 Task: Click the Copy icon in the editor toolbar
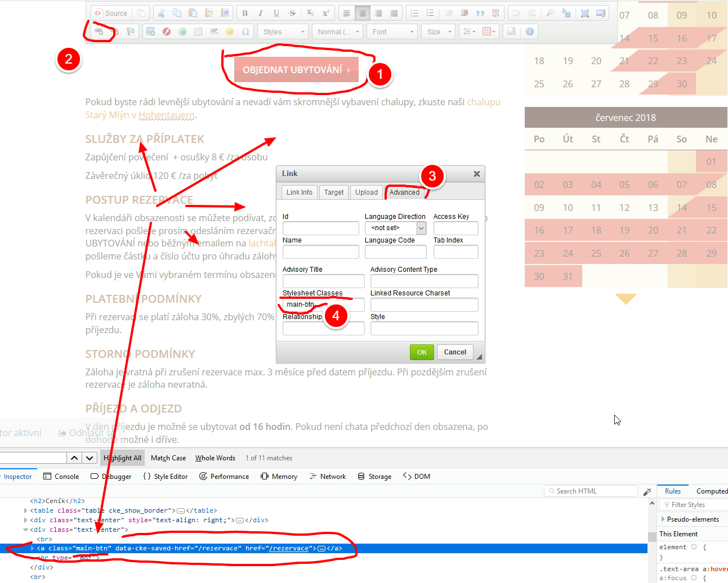coord(177,13)
